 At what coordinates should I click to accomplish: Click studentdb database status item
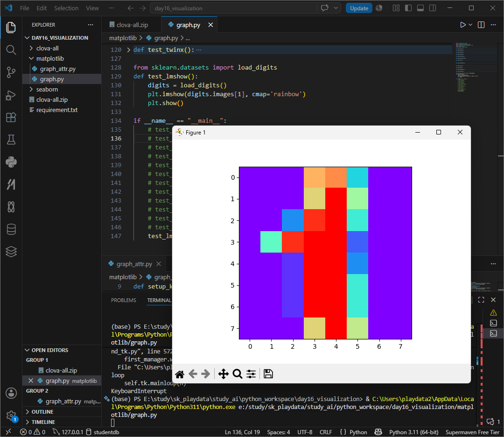point(103,432)
